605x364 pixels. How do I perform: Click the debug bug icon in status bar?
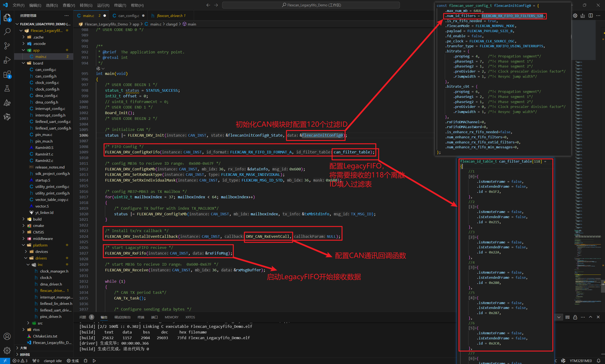[x=85, y=361]
